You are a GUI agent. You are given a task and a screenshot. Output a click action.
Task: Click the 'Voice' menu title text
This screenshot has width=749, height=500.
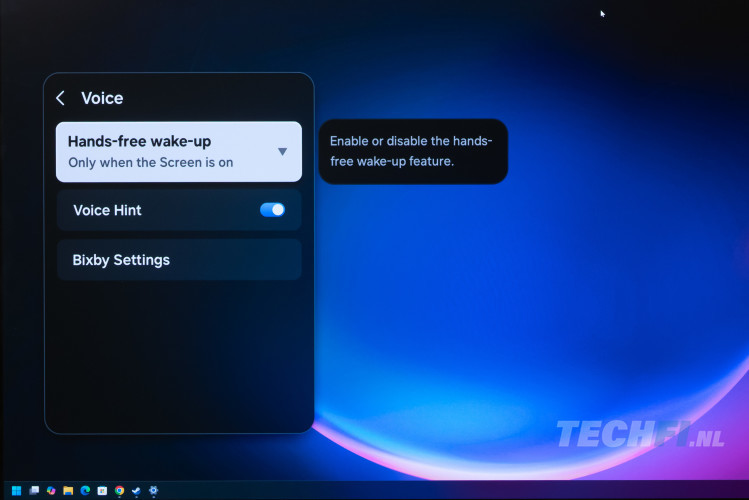(x=102, y=98)
